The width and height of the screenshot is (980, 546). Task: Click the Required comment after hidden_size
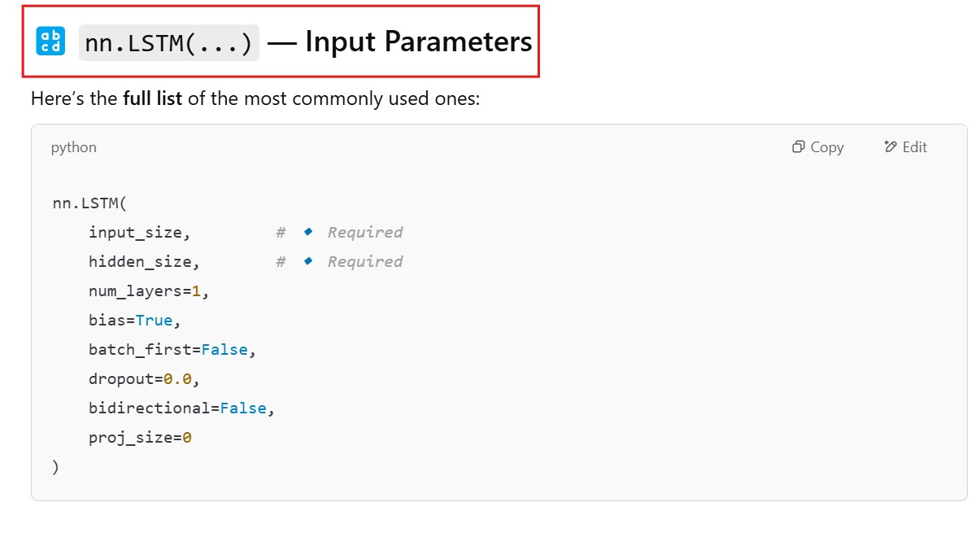[365, 262]
